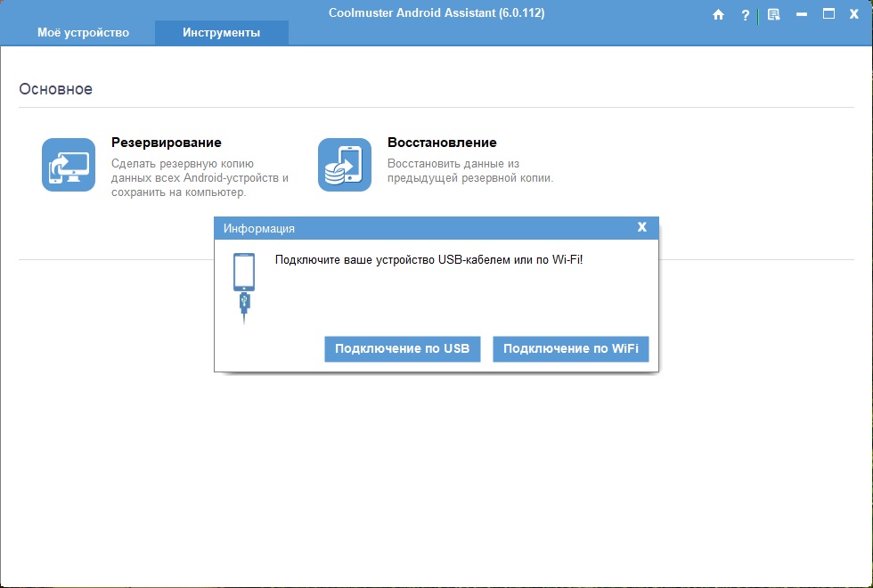The image size is (873, 588).
Task: Choose Подключение по WiFi
Action: pos(570,348)
